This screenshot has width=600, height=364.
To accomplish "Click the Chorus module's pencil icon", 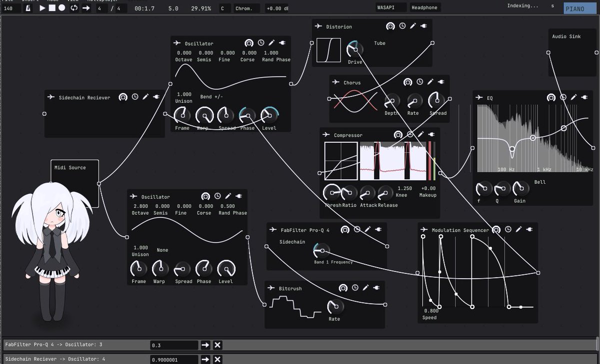I will pos(430,82).
